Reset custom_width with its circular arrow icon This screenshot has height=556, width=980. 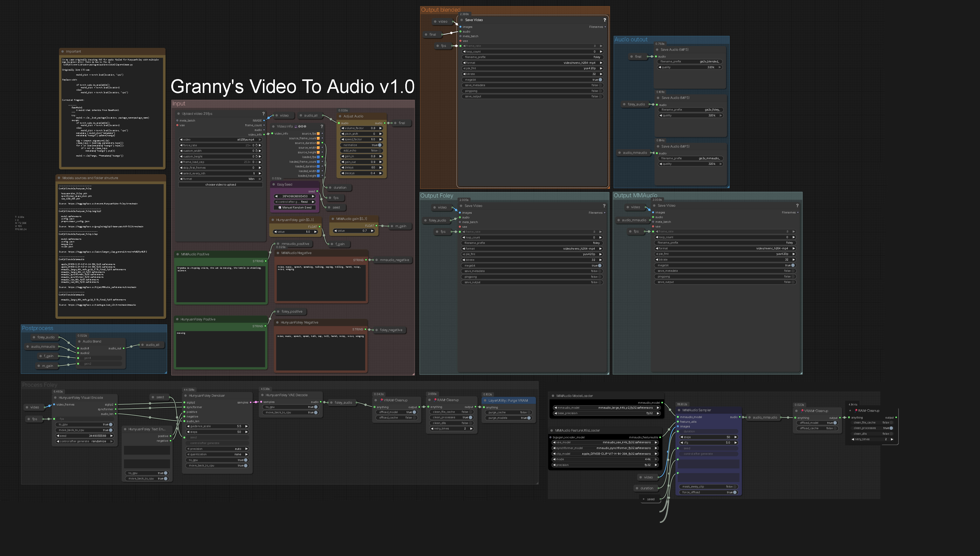[257, 151]
